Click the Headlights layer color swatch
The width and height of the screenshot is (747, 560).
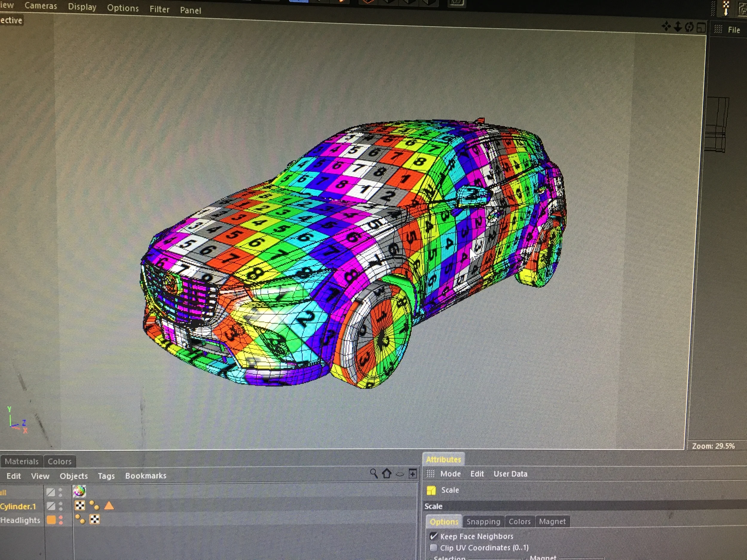click(51, 520)
